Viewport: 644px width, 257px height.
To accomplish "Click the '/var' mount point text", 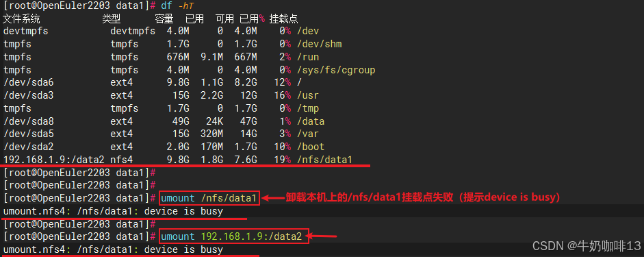I will click(x=307, y=134).
